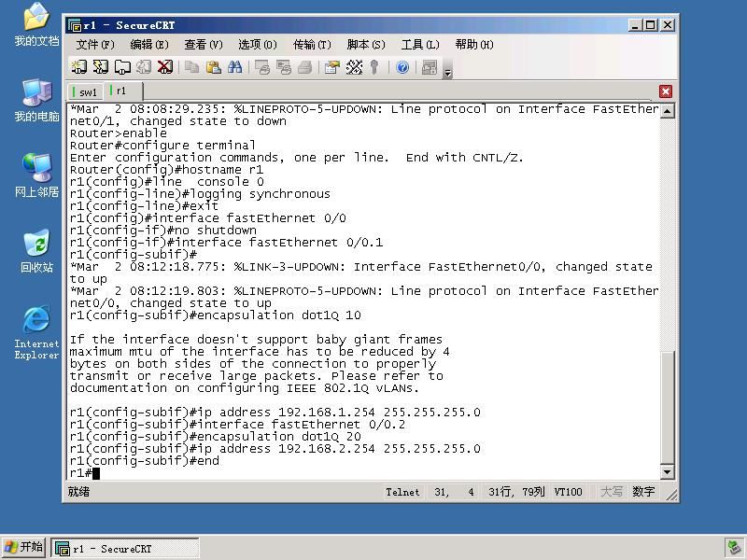Viewport: 747px width, 560px height.
Task: Click the window resize grip corner
Action: click(671, 496)
